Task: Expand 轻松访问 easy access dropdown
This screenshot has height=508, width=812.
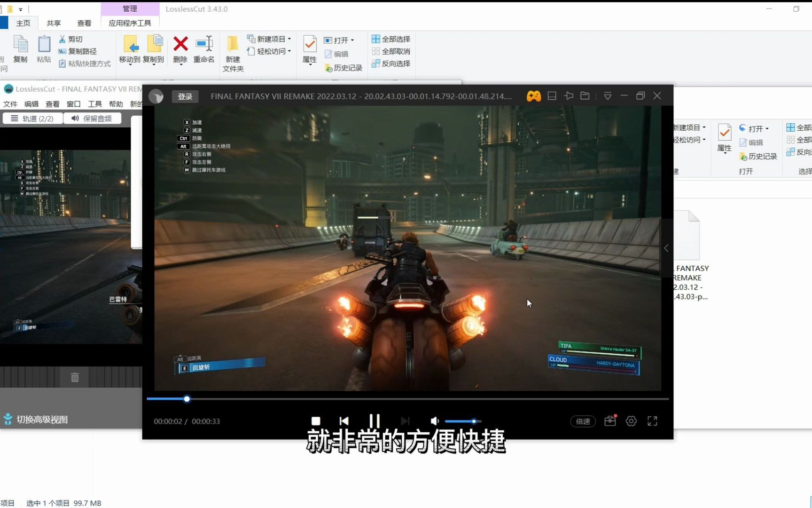Action: pyautogui.click(x=269, y=51)
